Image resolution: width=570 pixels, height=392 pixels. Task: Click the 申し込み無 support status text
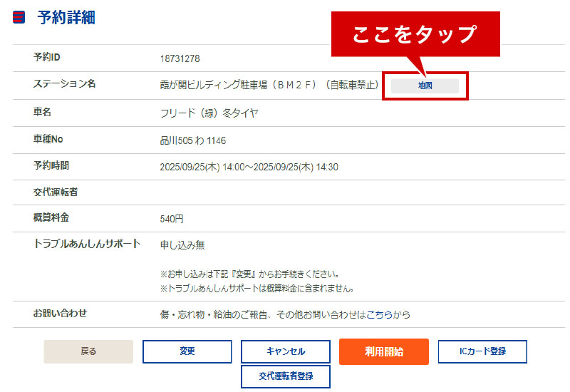coord(182,245)
